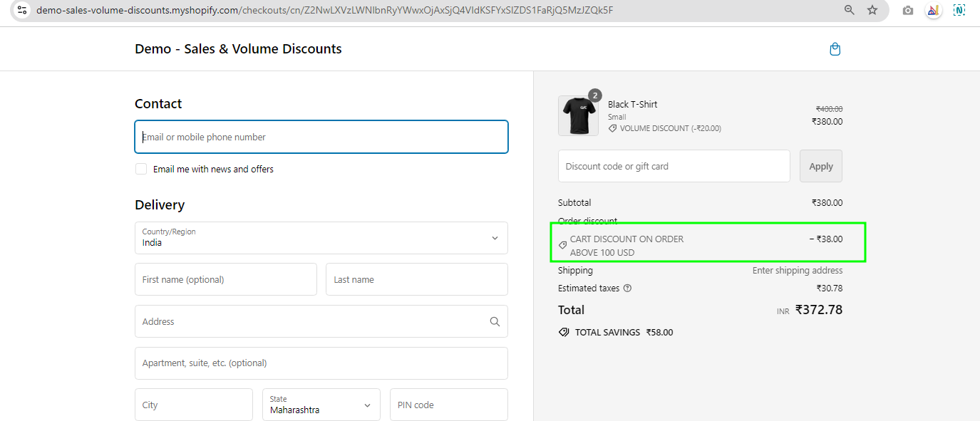Click the Estimated taxes help icon
Image resolution: width=980 pixels, height=421 pixels.
(627, 289)
